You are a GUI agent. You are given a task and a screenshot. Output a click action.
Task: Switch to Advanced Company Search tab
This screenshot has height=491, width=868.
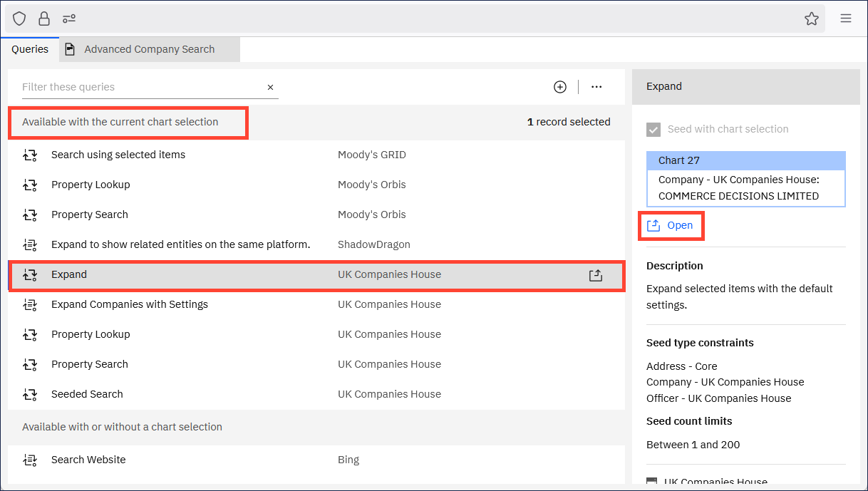point(150,49)
